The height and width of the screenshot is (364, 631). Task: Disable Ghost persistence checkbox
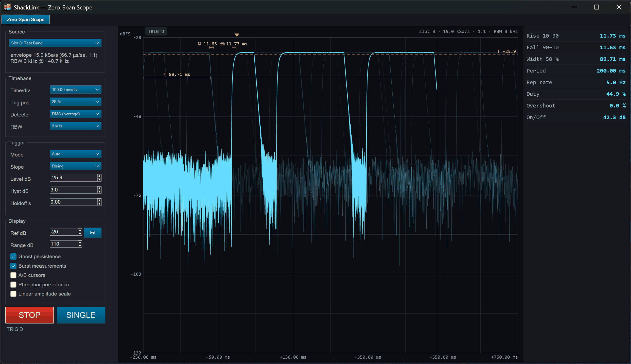tap(13, 257)
